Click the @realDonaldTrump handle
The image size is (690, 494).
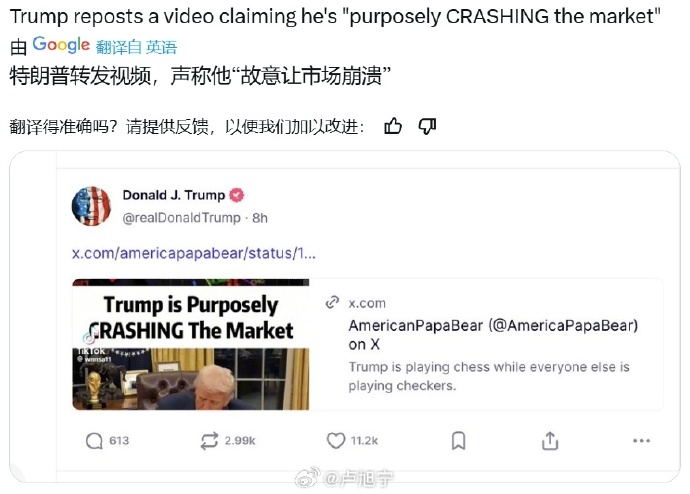coord(182,218)
